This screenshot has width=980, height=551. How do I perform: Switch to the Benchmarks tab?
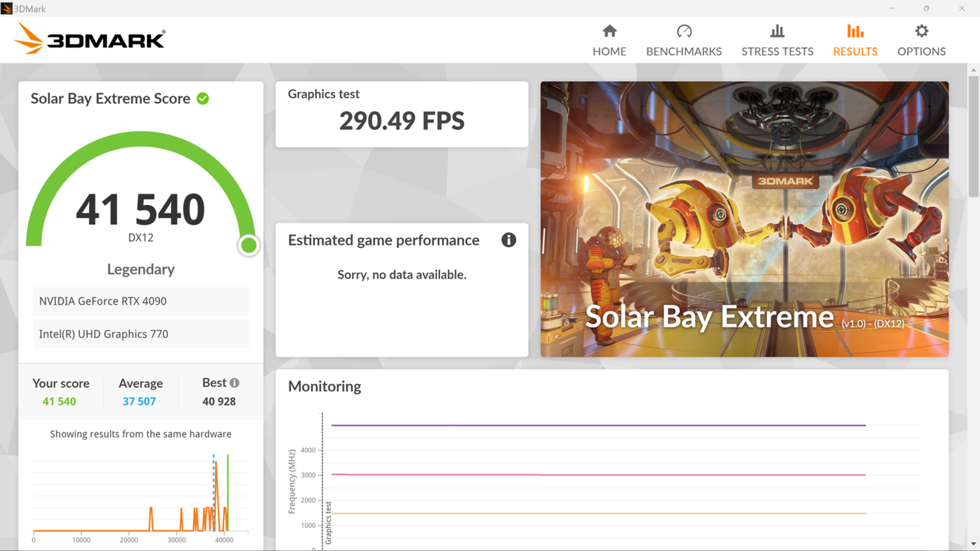(x=684, y=41)
